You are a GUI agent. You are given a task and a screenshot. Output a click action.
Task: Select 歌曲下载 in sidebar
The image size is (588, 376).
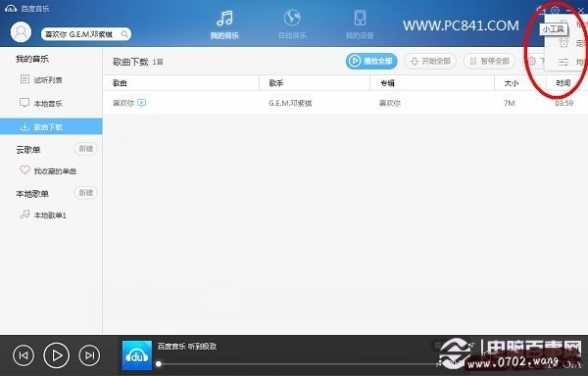[x=51, y=126]
